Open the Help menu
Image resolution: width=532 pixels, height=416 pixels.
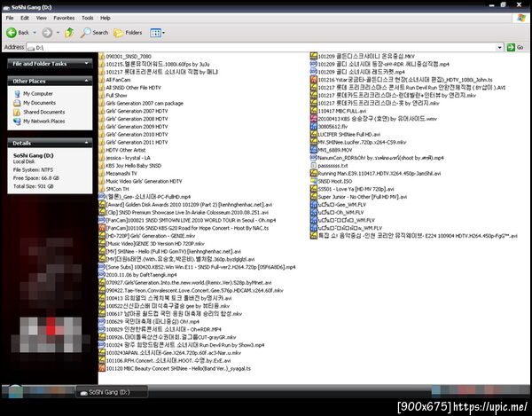[106, 18]
